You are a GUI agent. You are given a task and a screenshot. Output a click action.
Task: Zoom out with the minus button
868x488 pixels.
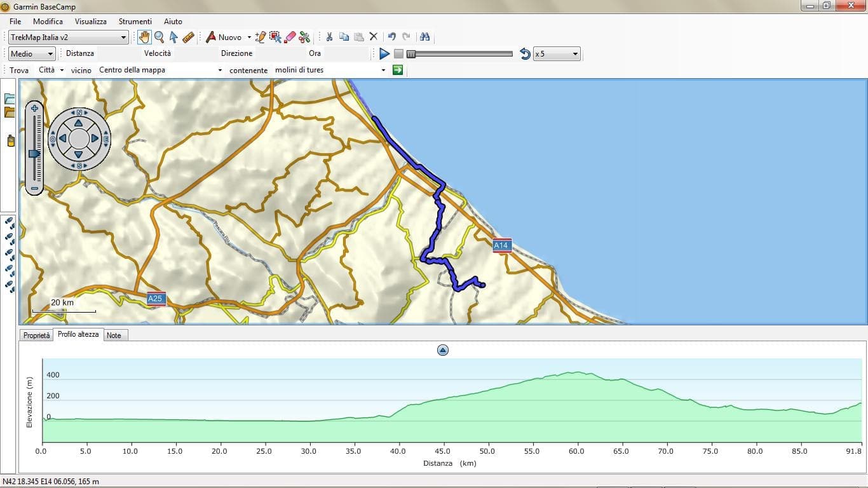pyautogui.click(x=34, y=189)
